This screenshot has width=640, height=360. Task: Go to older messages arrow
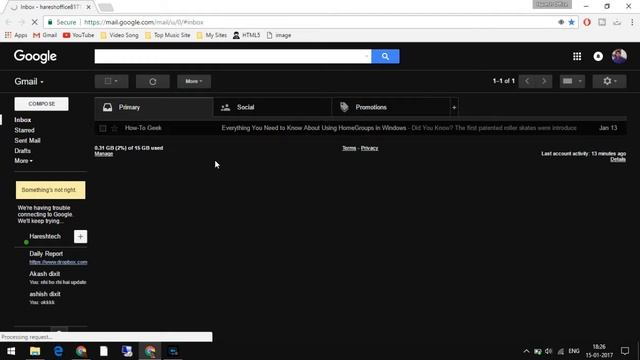pos(544,81)
